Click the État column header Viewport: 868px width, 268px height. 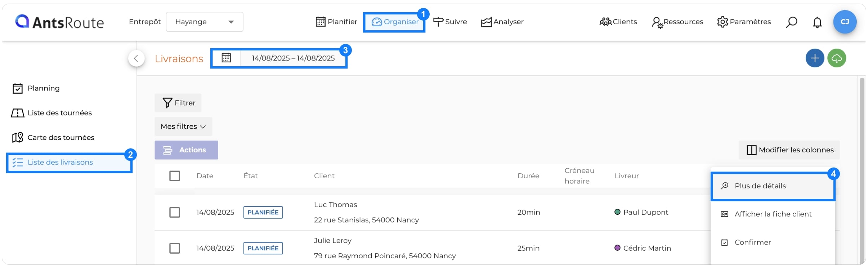(x=251, y=176)
